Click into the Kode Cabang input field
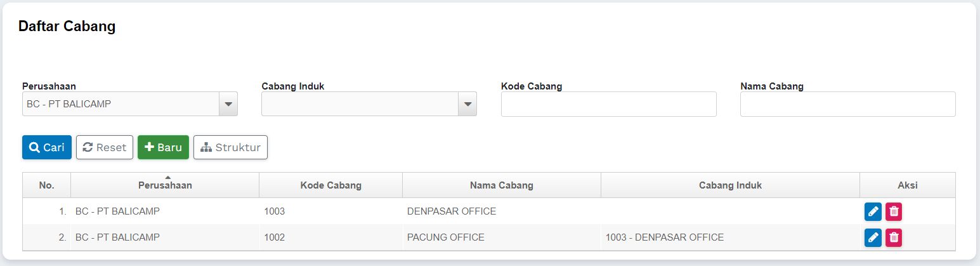This screenshot has width=980, height=266. coord(608,104)
